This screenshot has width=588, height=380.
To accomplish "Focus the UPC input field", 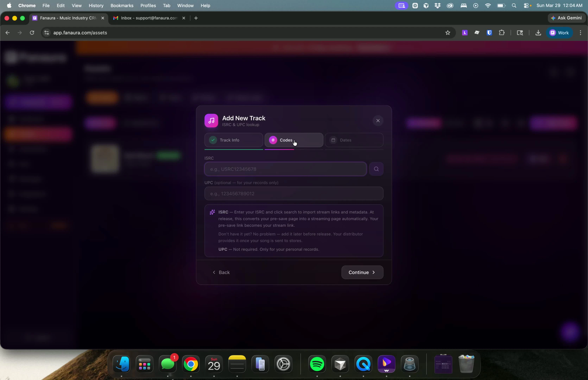I will [294, 194].
